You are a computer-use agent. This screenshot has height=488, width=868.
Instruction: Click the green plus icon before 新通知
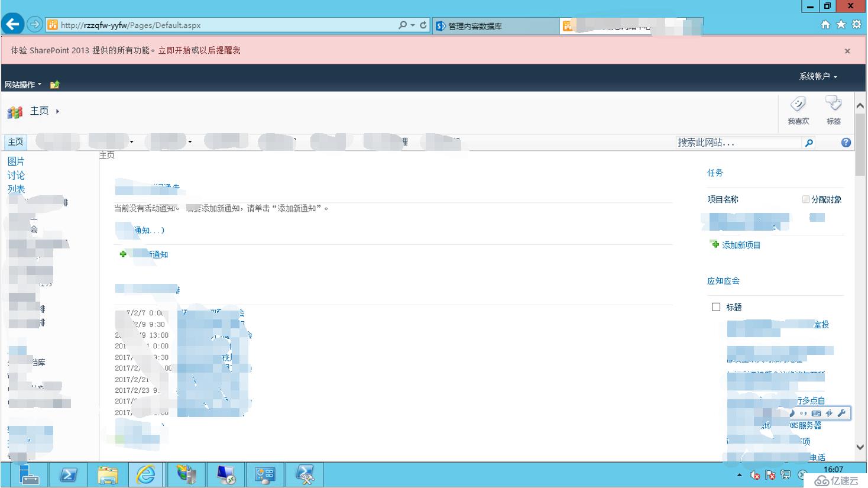[x=123, y=254]
